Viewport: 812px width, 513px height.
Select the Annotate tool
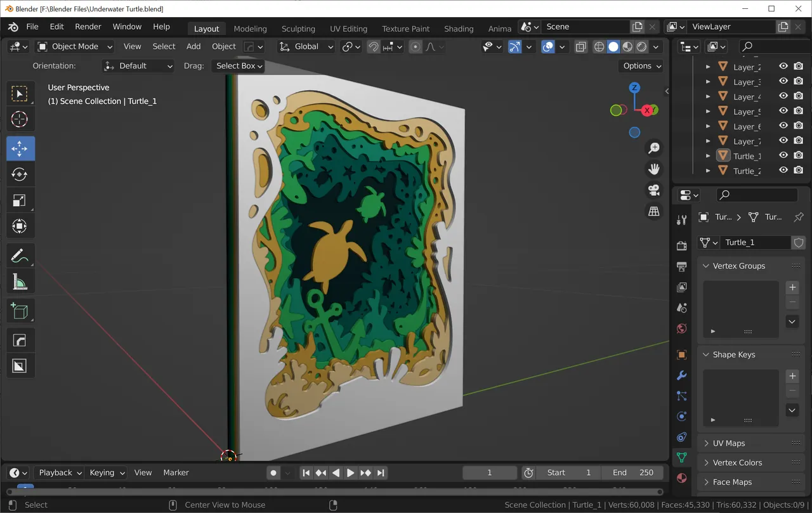tap(20, 256)
